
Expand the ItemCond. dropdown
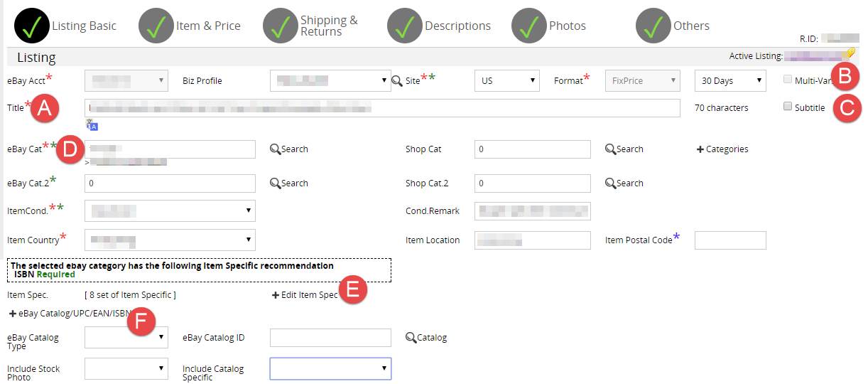pos(170,210)
